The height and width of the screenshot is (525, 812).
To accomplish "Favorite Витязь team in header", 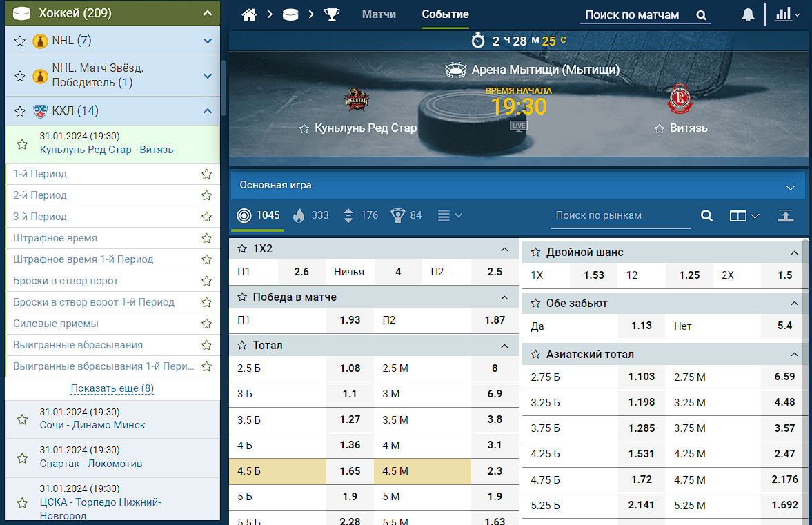I will [x=660, y=128].
